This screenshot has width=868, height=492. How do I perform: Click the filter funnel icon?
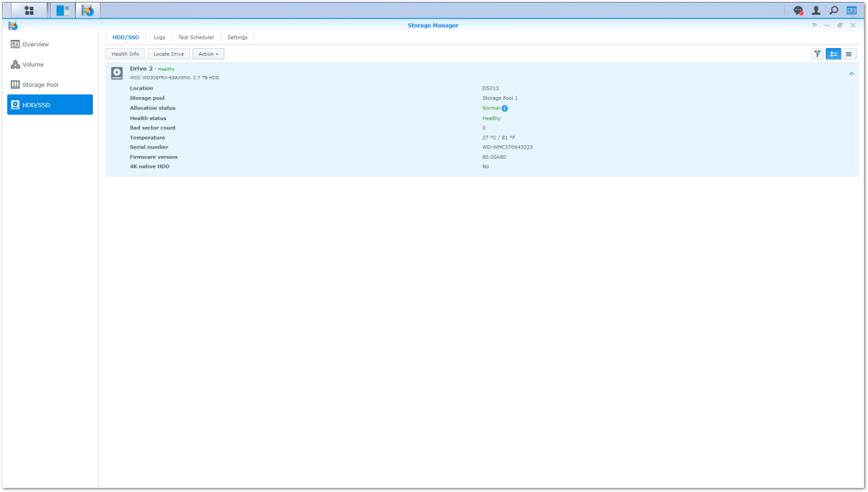(817, 54)
